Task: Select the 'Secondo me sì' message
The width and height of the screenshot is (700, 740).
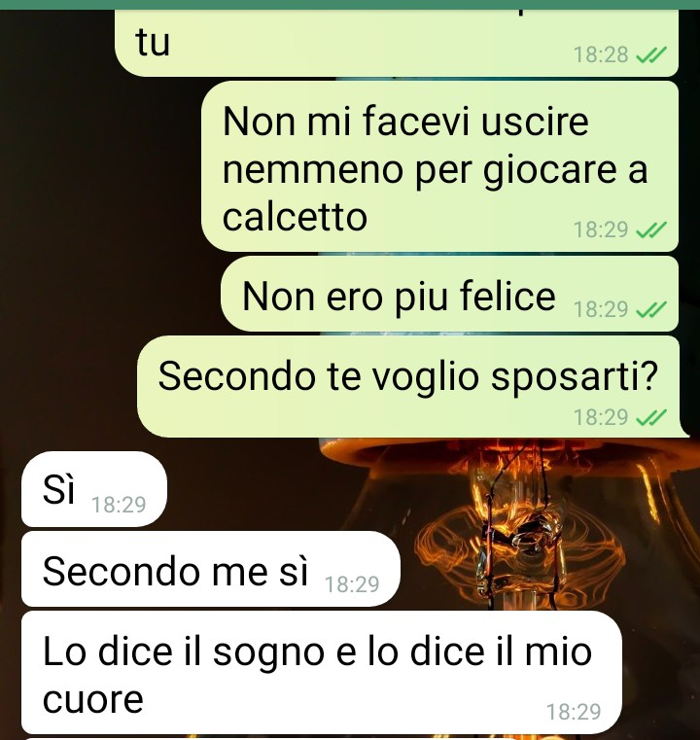Action: coord(211,569)
